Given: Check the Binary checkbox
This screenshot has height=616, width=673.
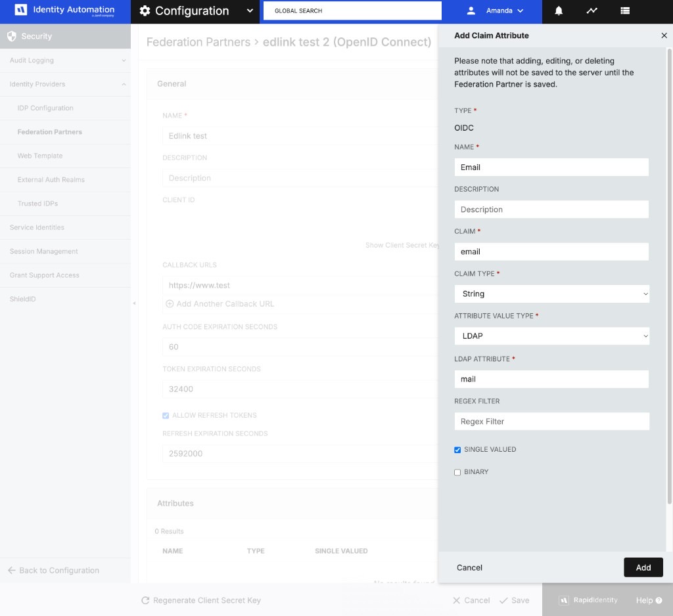Looking at the screenshot, I should pos(457,472).
